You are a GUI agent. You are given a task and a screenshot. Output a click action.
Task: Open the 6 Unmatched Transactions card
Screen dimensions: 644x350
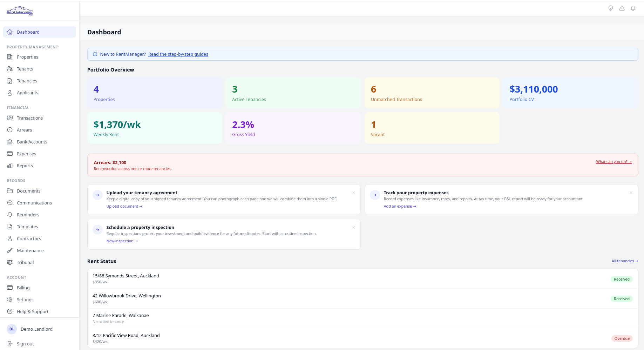(432, 93)
